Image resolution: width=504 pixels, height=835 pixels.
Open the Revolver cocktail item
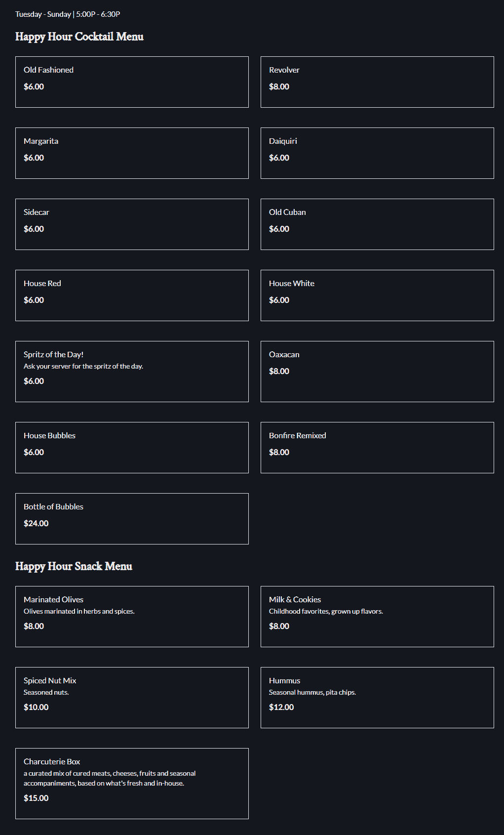tap(377, 82)
